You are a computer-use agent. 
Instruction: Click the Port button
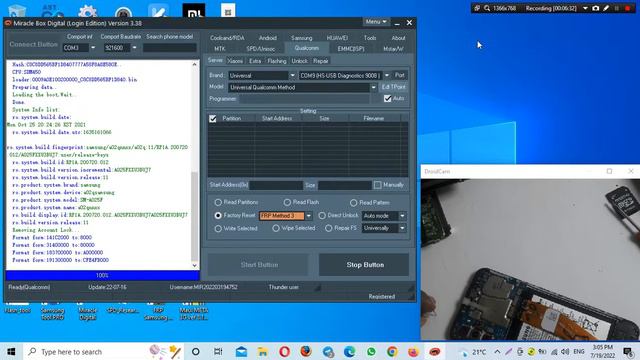click(400, 75)
